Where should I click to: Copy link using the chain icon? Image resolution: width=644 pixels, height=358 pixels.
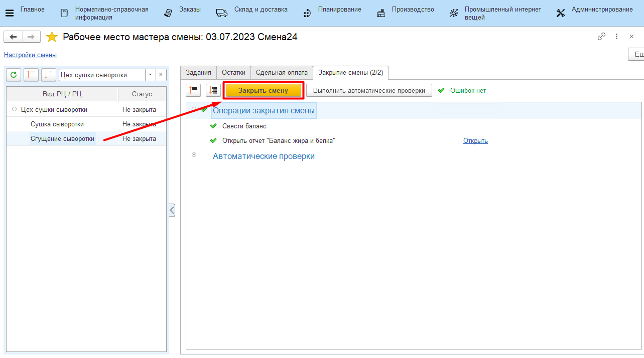(601, 37)
